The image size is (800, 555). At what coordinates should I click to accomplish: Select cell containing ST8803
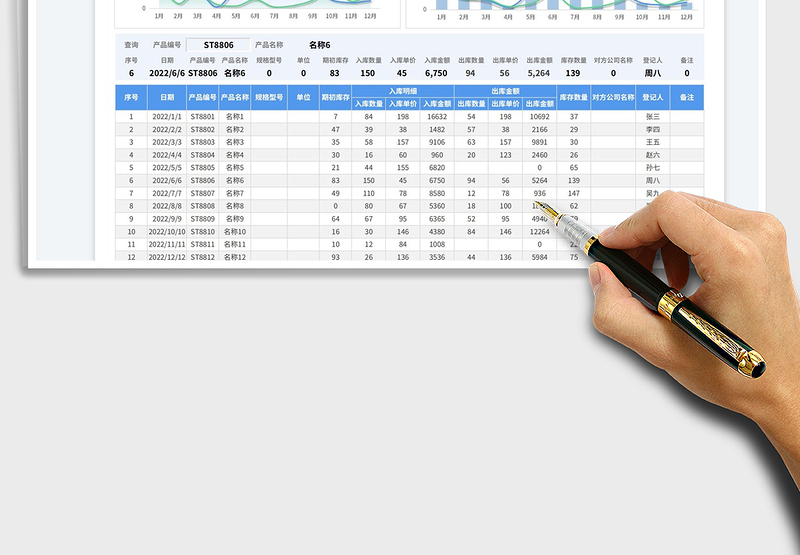202,142
